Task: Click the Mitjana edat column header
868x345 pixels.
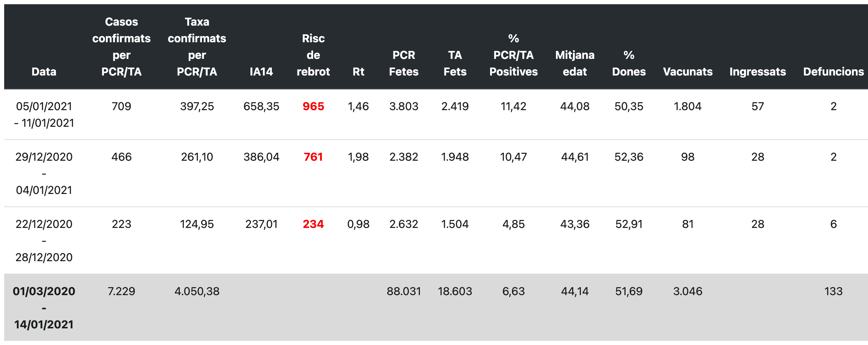Action: point(575,63)
